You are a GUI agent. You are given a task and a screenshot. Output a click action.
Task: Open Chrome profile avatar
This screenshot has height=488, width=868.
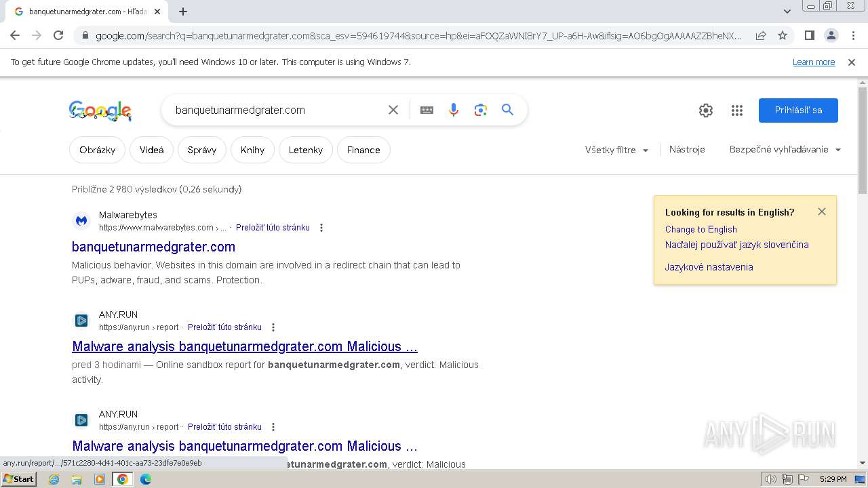point(831,35)
